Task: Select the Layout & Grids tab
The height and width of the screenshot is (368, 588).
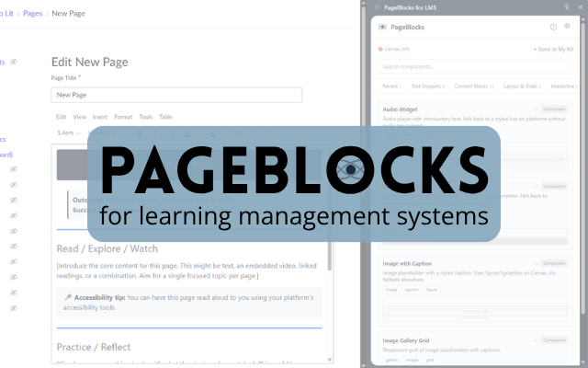Action: (x=520, y=86)
